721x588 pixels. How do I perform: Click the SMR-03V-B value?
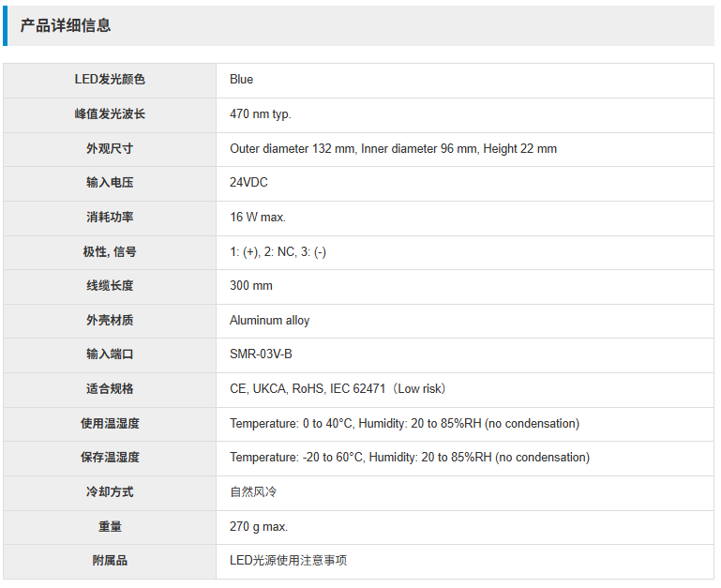tap(261, 354)
